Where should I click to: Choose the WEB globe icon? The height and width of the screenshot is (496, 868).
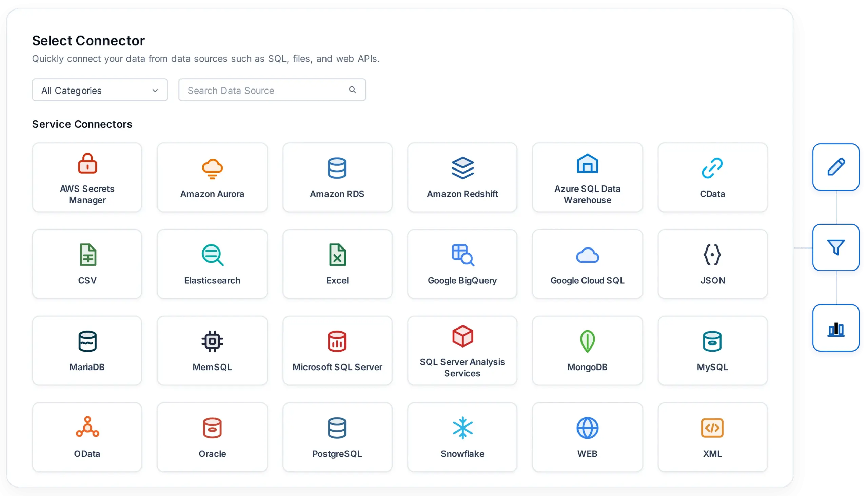point(588,428)
